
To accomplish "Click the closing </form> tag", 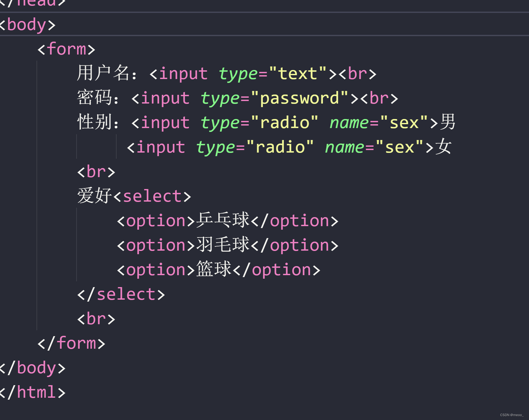I will [71, 343].
